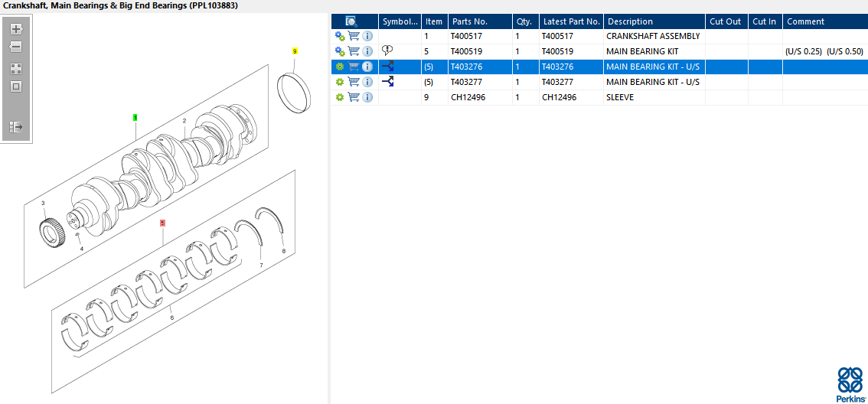Click the Comment column header
The width and height of the screenshot is (868, 404).
[x=825, y=21]
